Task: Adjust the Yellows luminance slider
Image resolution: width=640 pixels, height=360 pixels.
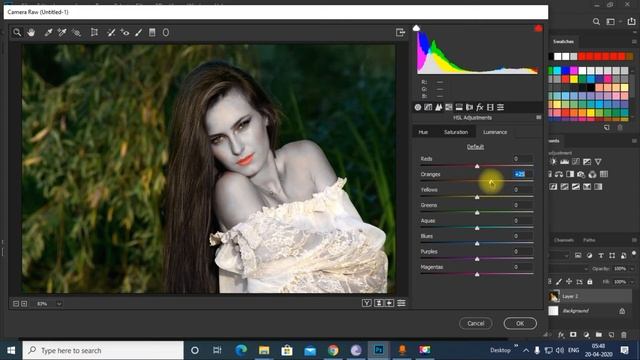Action: click(x=477, y=197)
